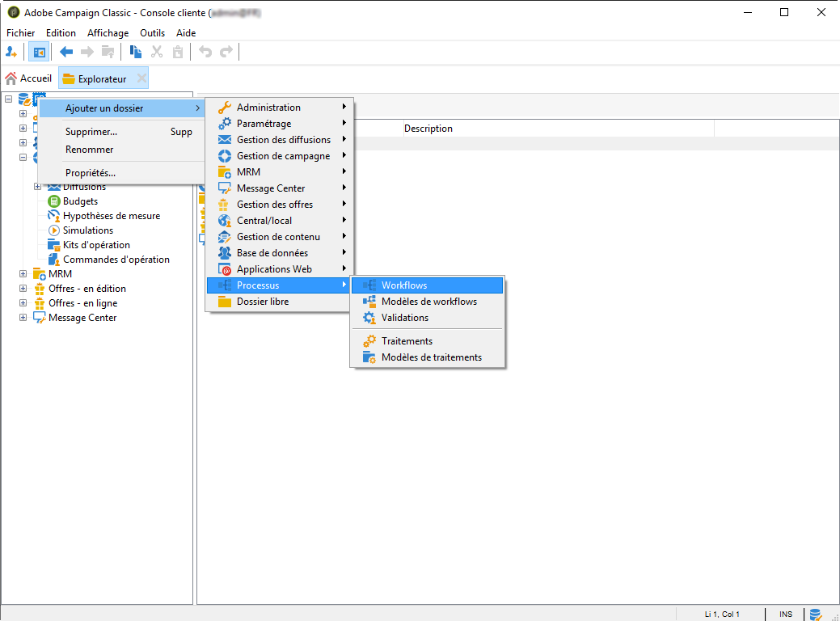Select Simulations in tree
This screenshot has height=621, width=840.
(88, 230)
